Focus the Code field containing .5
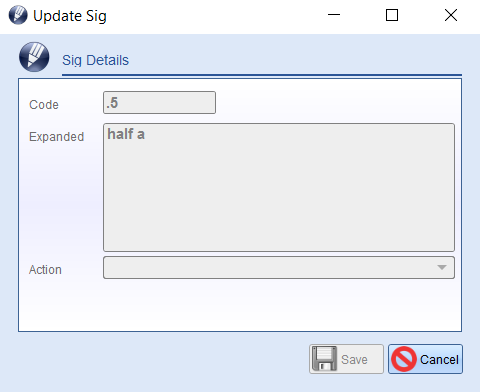The height and width of the screenshot is (392, 480). 159,103
